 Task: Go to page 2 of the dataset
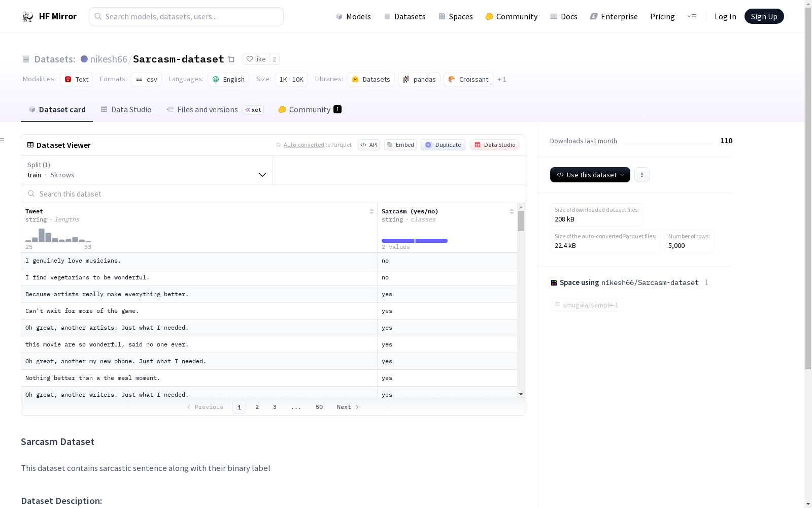pyautogui.click(x=257, y=407)
